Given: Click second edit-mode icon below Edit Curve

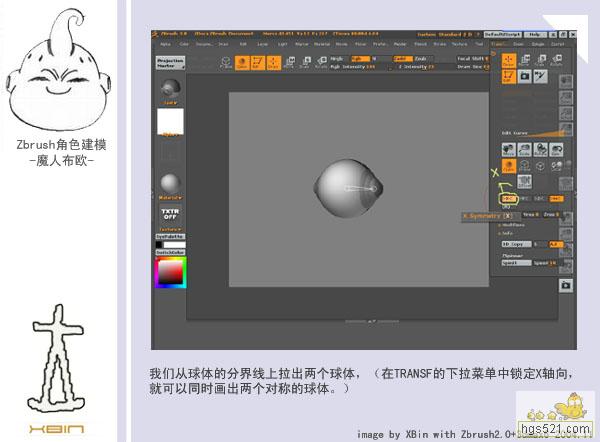Looking at the screenshot, I should point(525,149).
